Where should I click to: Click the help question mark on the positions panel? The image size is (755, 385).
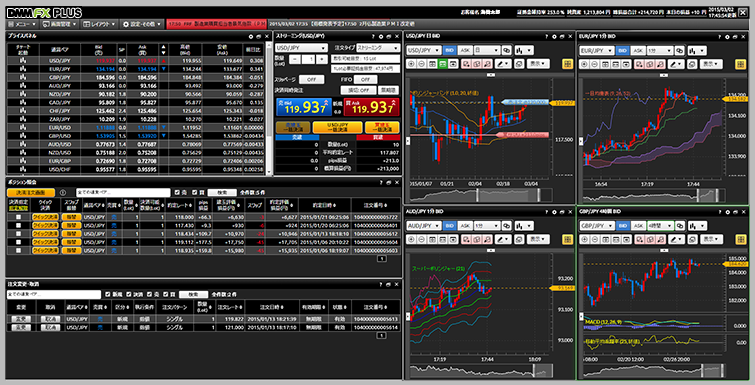pyautogui.click(x=381, y=182)
